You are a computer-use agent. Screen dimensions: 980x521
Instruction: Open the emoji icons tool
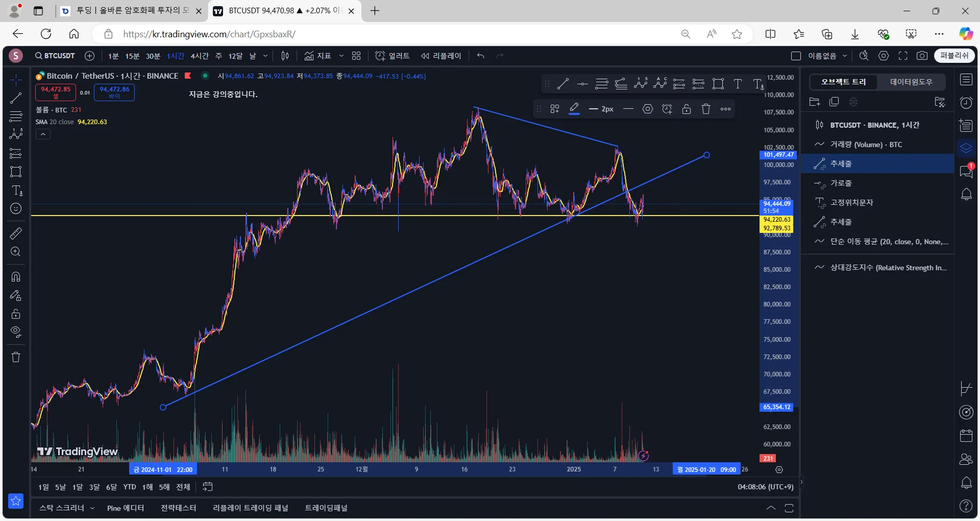click(x=16, y=208)
